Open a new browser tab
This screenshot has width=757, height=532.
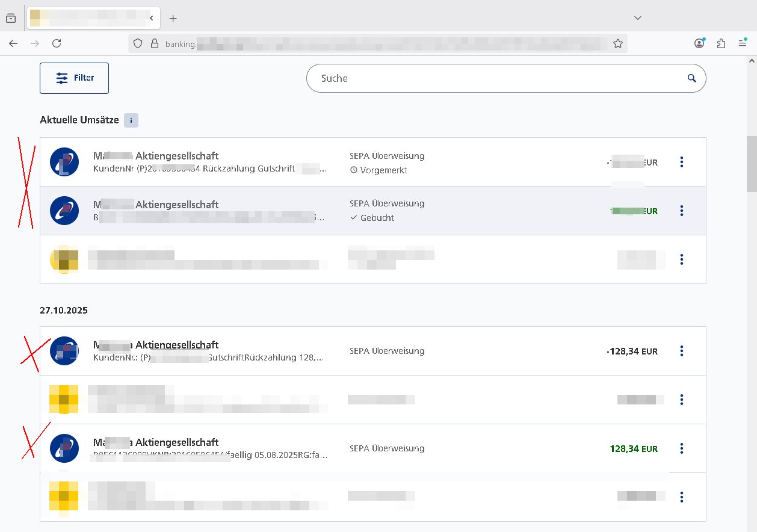(173, 18)
